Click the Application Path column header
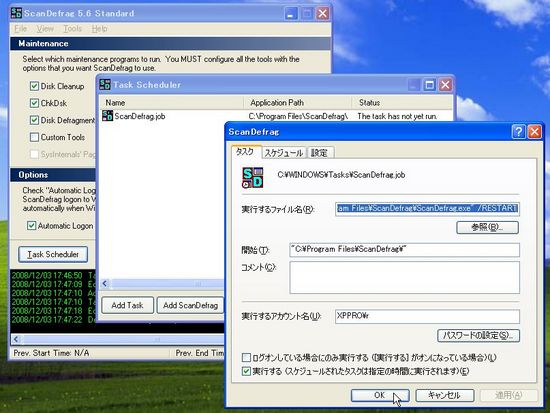 [298, 102]
